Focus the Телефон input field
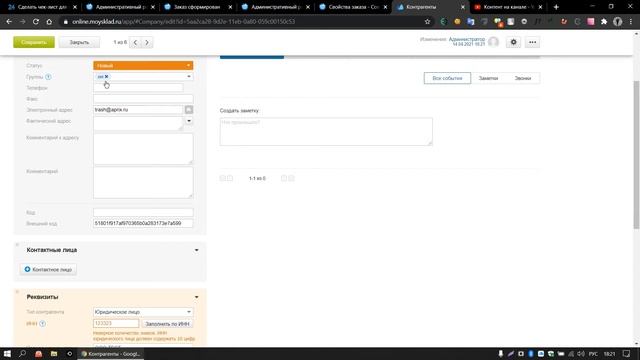Image resolution: width=640 pixels, height=360 pixels. 138,87
